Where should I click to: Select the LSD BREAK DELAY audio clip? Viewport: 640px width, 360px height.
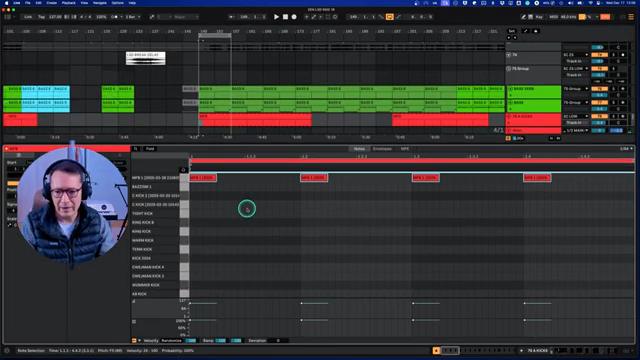click(146, 58)
